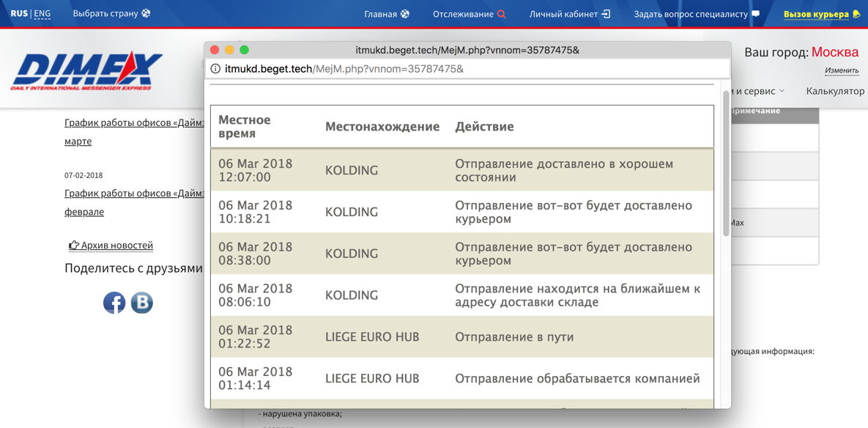Click Изменить to change city
Image resolution: width=868 pixels, height=428 pixels.
841,70
